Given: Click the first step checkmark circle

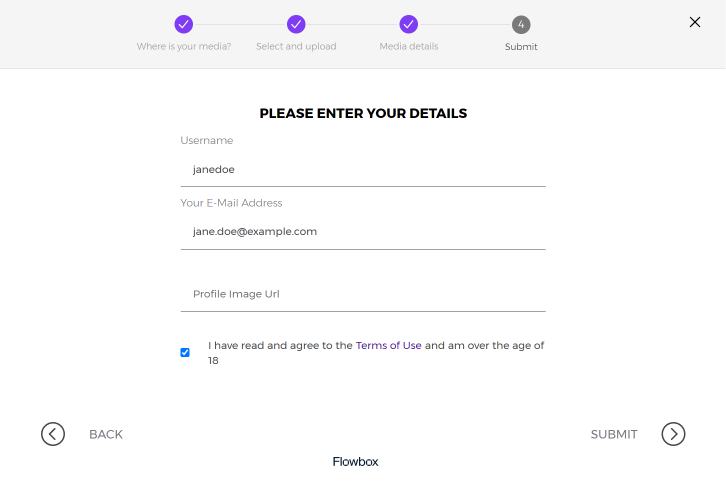Looking at the screenshot, I should coord(184,24).
